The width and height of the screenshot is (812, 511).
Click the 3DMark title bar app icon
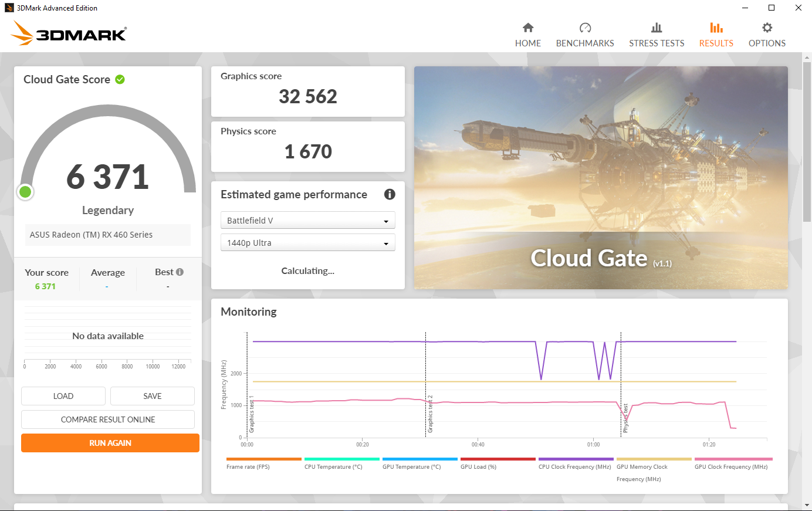pyautogui.click(x=9, y=8)
